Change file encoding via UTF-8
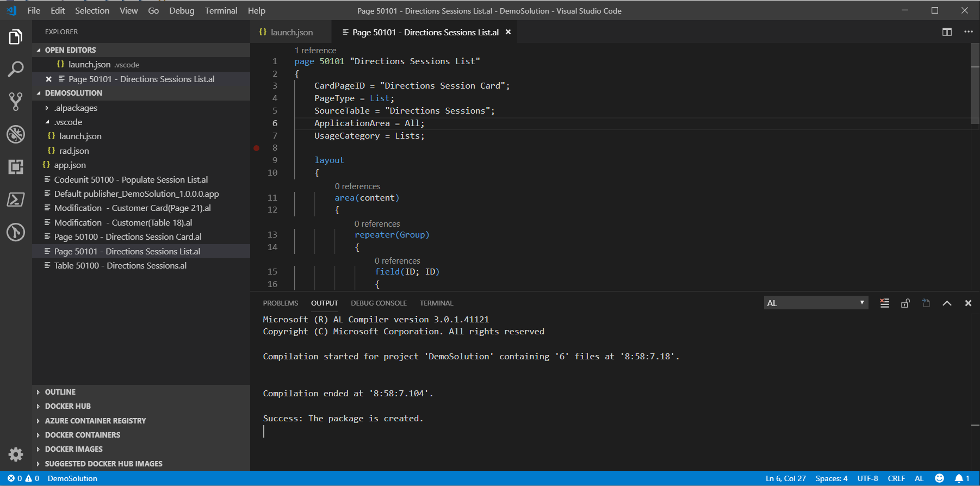This screenshot has height=486, width=980. tap(867, 478)
